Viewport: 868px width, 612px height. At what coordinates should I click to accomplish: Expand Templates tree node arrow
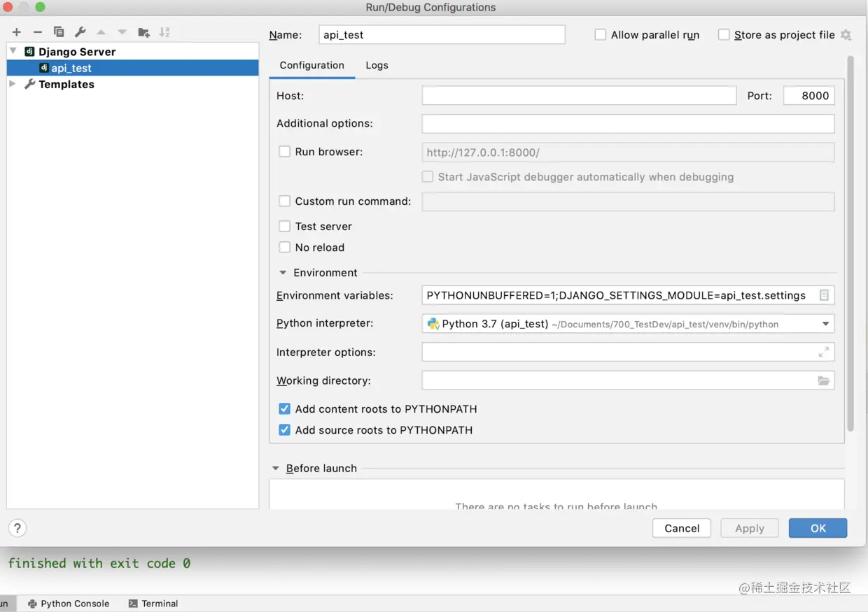(12, 84)
